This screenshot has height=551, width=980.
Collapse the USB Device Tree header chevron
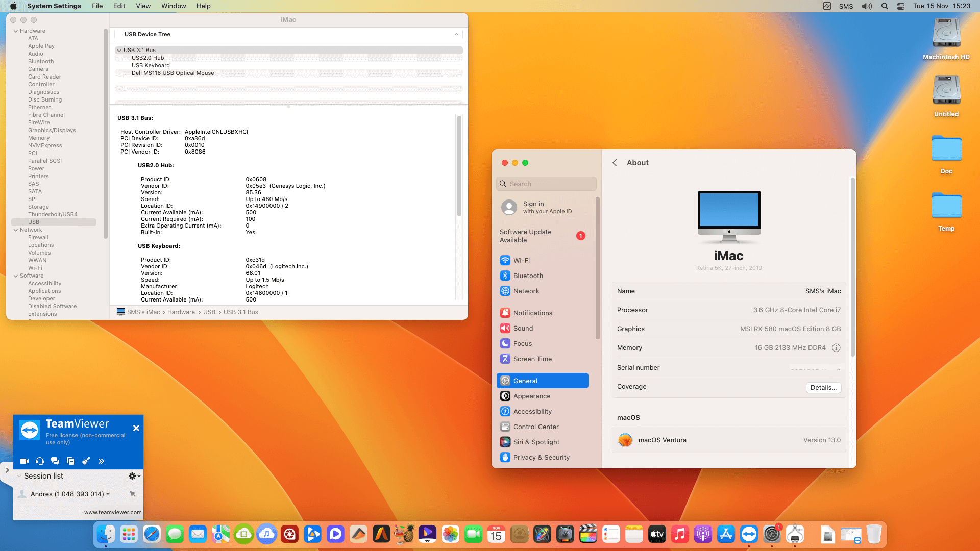456,34
